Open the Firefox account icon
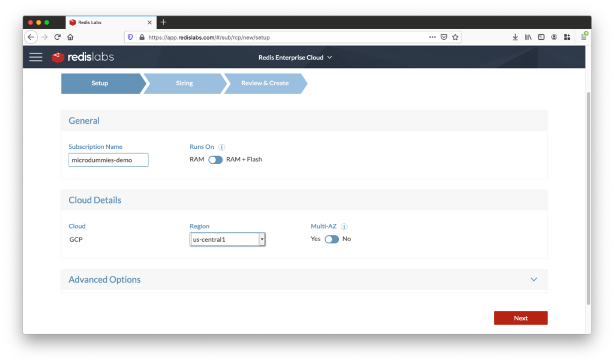The width and height of the screenshot is (614, 364). click(554, 37)
